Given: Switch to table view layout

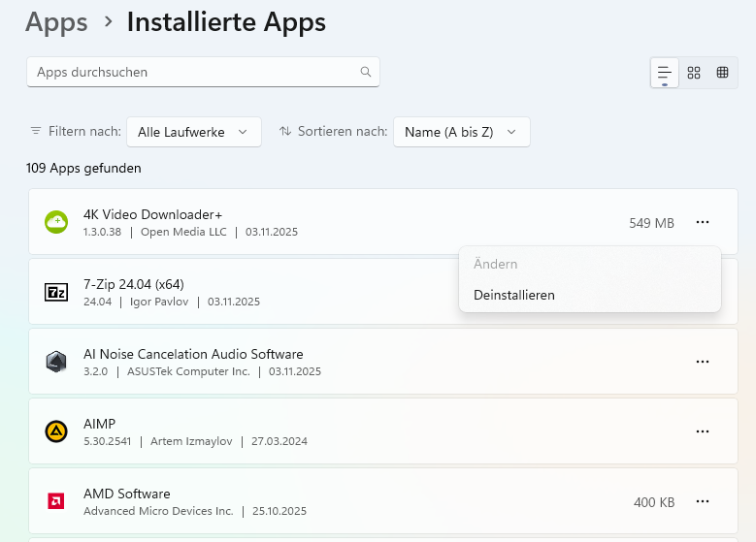Looking at the screenshot, I should click(x=723, y=73).
